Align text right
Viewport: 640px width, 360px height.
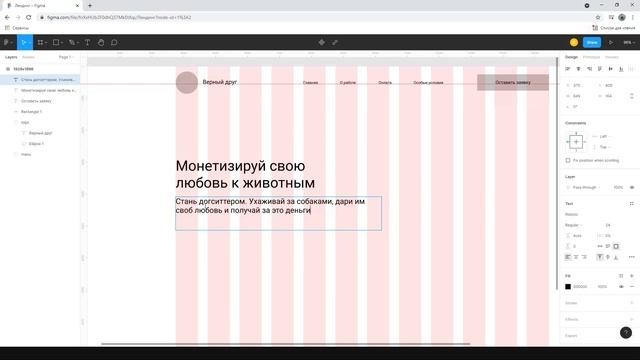(584, 257)
